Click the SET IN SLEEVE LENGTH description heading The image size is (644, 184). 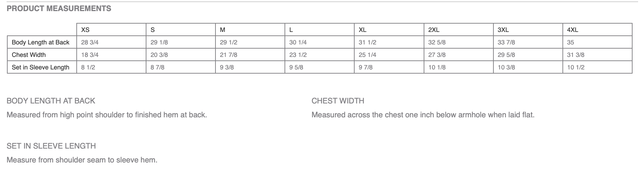click(x=51, y=146)
